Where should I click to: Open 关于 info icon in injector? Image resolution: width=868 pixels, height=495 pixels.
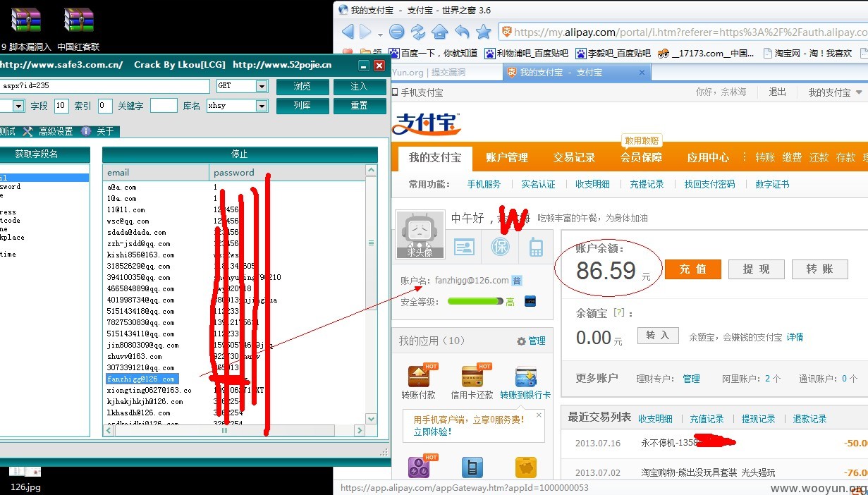(86, 131)
